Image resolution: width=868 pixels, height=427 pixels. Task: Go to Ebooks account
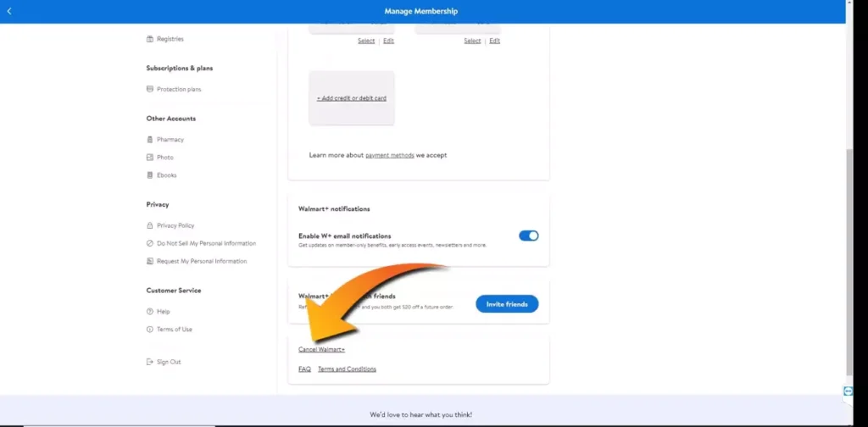(167, 175)
